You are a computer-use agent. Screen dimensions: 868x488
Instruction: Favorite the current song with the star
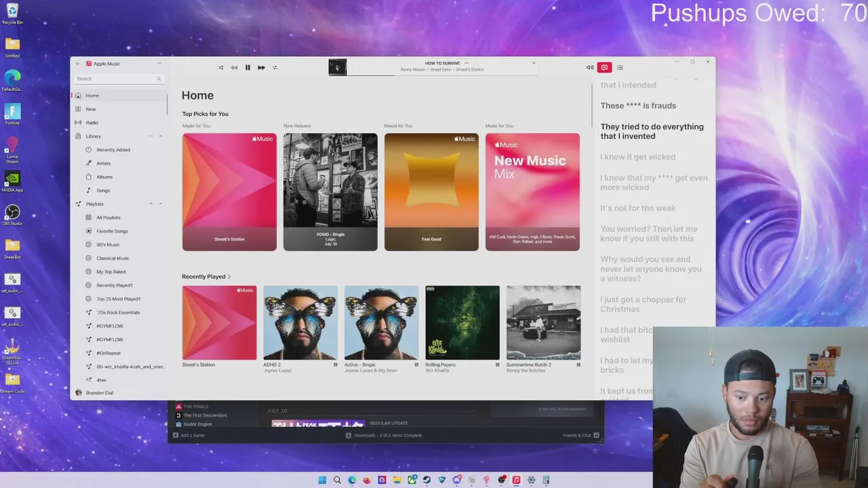[x=534, y=63]
